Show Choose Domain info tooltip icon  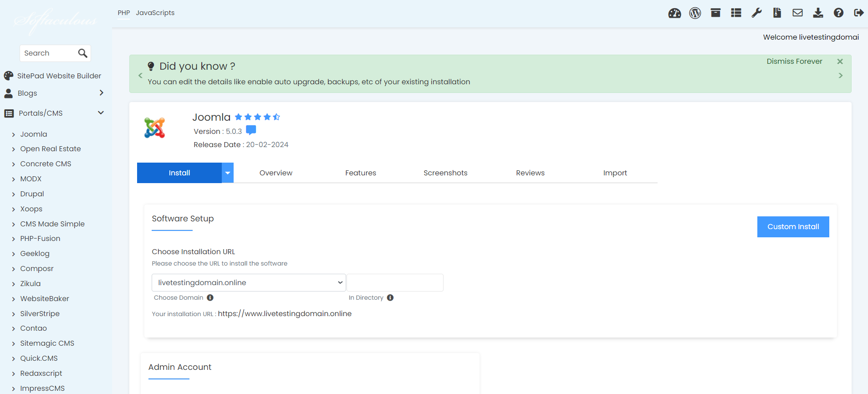click(210, 297)
